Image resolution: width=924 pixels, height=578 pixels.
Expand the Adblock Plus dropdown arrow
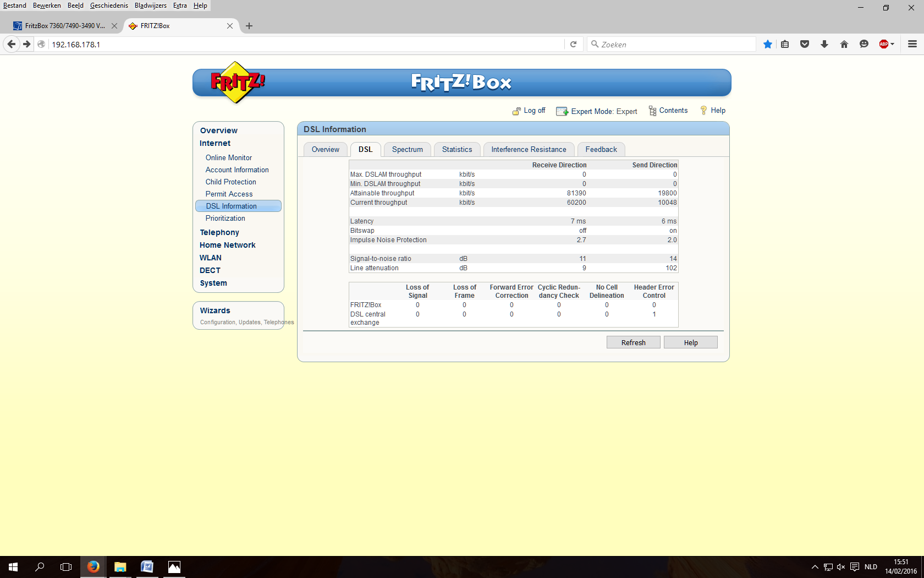(893, 45)
